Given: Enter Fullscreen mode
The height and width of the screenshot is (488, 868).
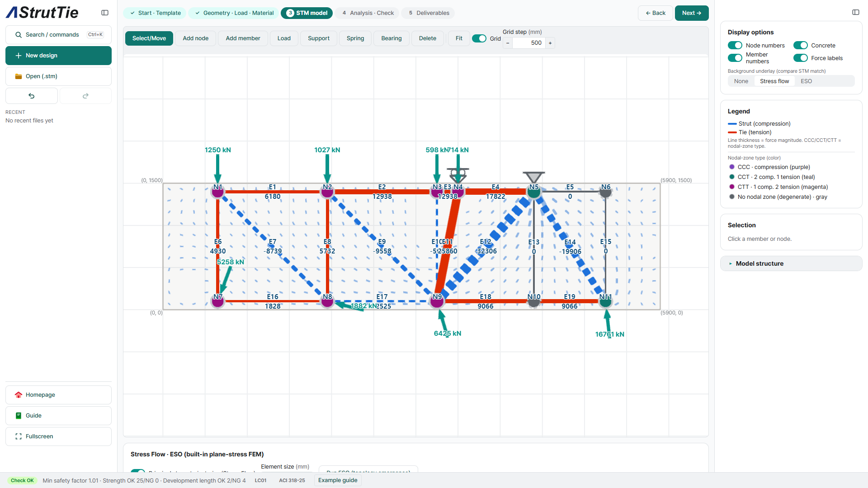Looking at the screenshot, I should click(58, 436).
